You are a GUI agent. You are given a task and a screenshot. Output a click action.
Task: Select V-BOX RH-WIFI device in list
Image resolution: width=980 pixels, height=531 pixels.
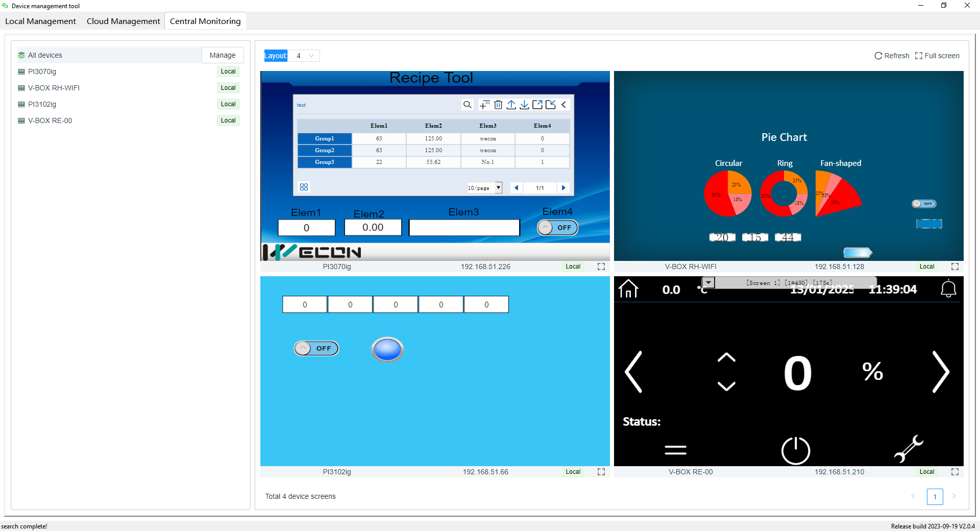pyautogui.click(x=128, y=88)
